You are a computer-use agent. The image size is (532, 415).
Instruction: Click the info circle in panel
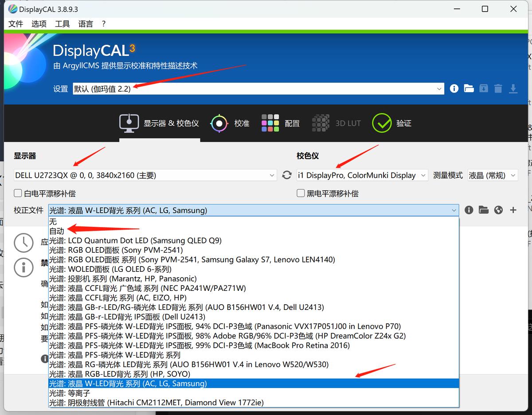pyautogui.click(x=23, y=268)
